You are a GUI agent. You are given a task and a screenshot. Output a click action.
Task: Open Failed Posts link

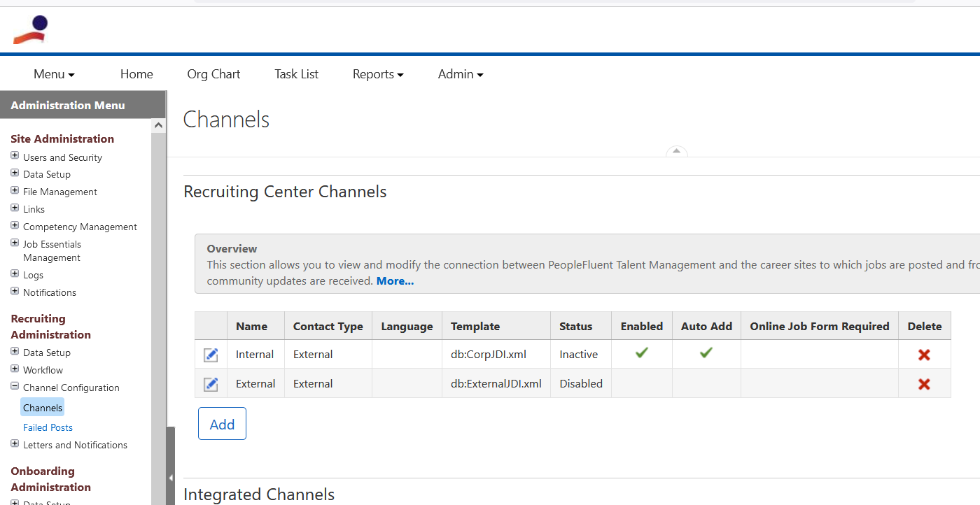48,427
